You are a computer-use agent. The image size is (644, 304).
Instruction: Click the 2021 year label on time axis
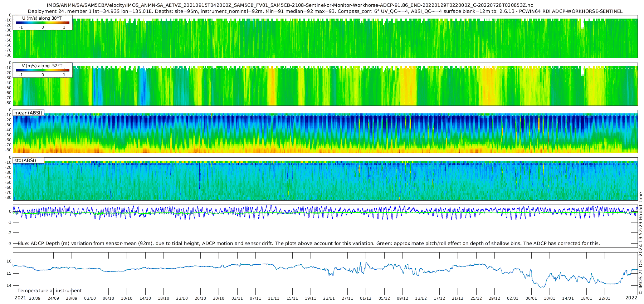pos(20,298)
